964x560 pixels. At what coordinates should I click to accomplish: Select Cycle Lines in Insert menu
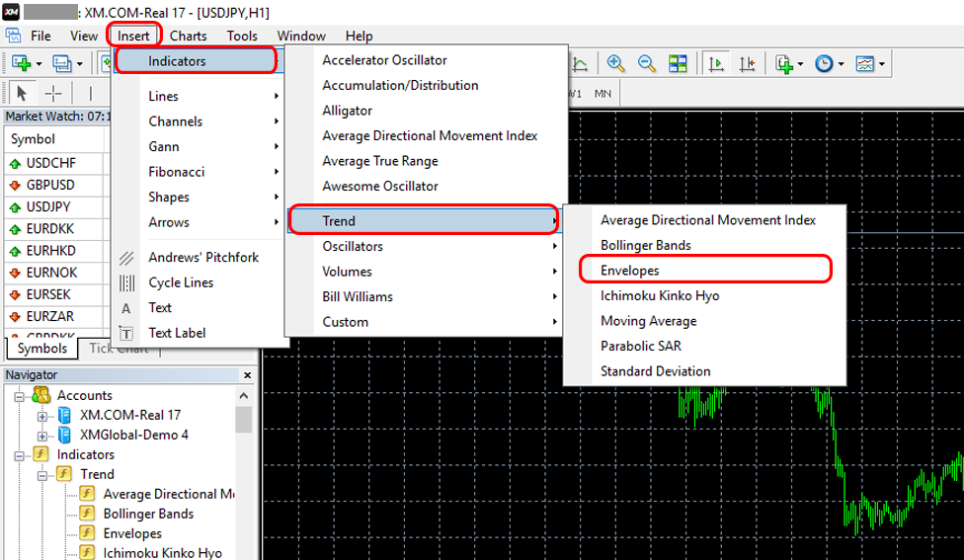(200, 282)
